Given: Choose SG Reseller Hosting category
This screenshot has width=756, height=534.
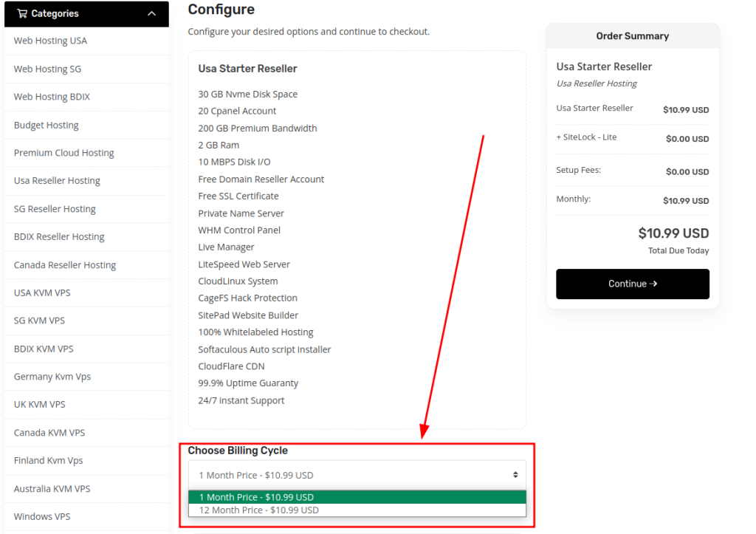Looking at the screenshot, I should [x=55, y=209].
